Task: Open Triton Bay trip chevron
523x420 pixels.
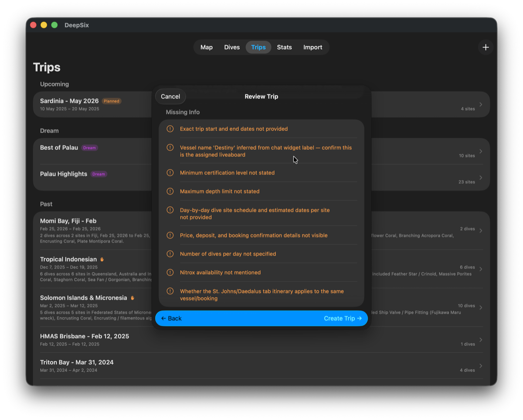Action: click(481, 366)
